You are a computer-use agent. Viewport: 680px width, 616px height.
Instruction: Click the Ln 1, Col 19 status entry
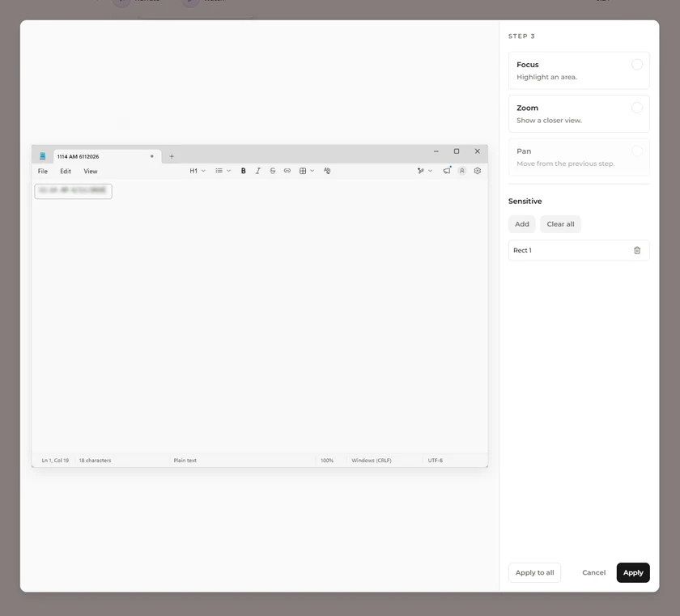(55, 461)
